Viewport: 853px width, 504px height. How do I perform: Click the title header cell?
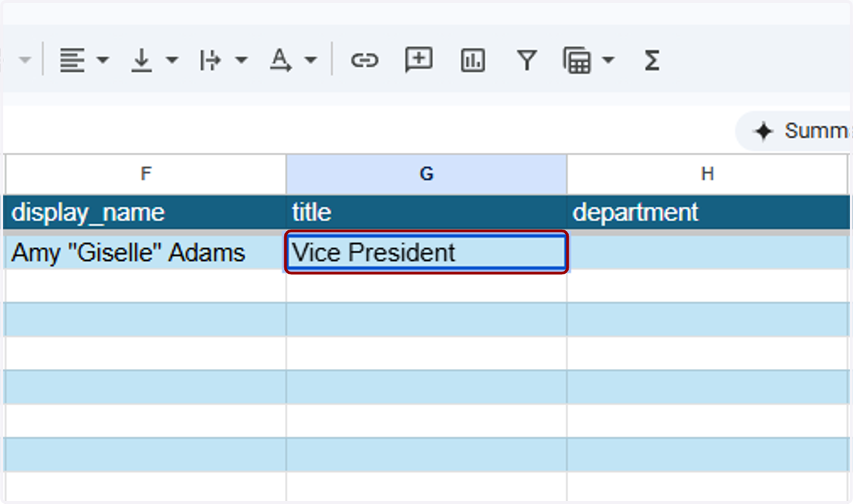click(426, 212)
